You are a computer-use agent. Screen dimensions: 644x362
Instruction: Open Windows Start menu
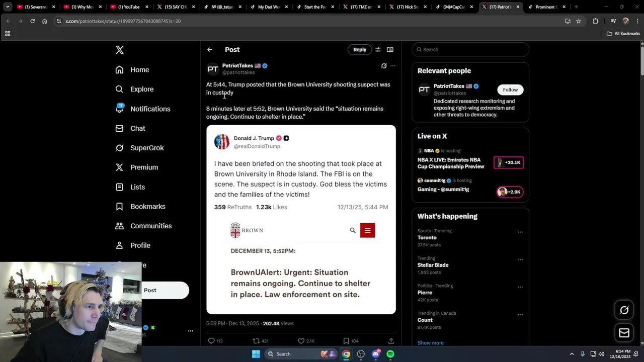pyautogui.click(x=256, y=354)
